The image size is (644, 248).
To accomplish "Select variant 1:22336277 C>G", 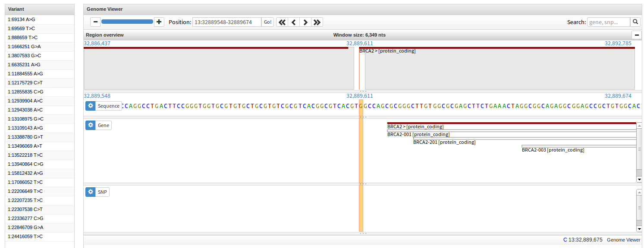I will [40, 218].
